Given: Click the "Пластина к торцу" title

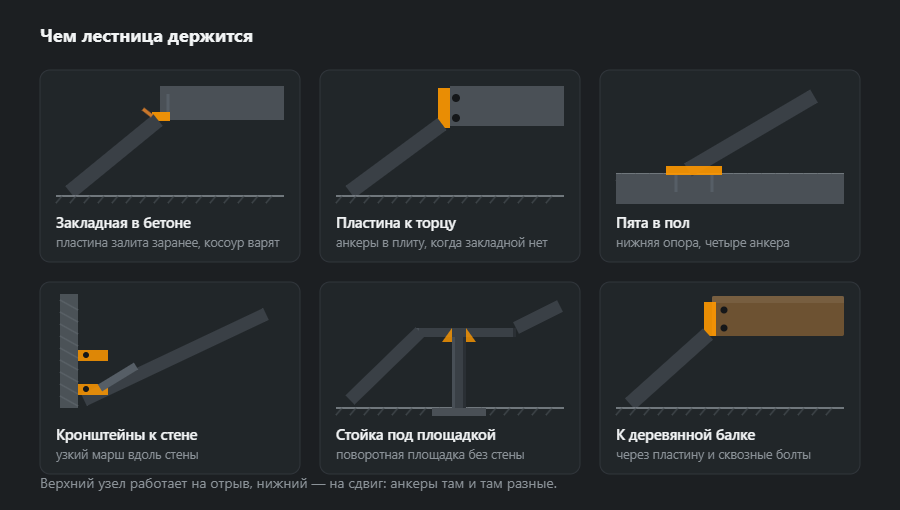Looking at the screenshot, I should (x=396, y=223).
